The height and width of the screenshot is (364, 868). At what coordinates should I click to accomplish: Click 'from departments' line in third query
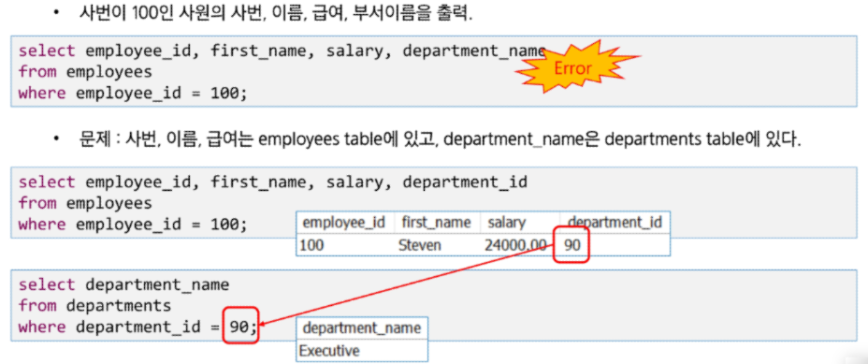pos(94,305)
